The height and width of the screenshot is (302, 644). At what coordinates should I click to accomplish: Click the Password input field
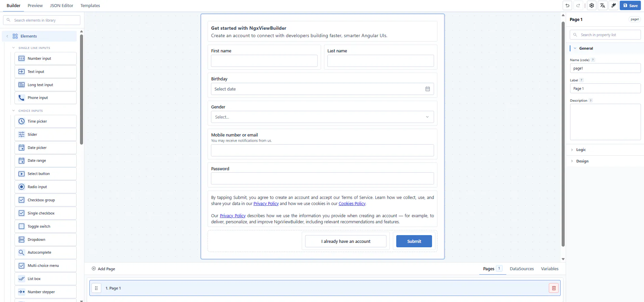[322, 178]
